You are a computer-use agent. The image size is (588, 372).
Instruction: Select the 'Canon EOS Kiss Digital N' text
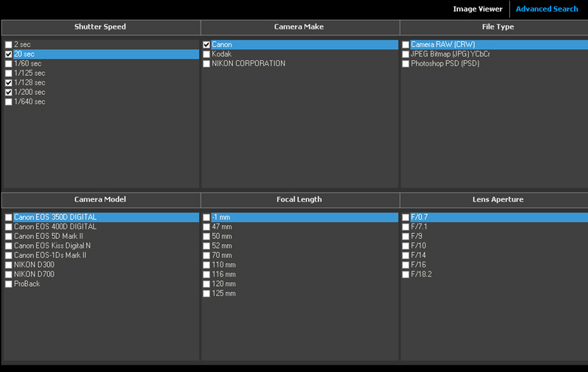click(52, 246)
